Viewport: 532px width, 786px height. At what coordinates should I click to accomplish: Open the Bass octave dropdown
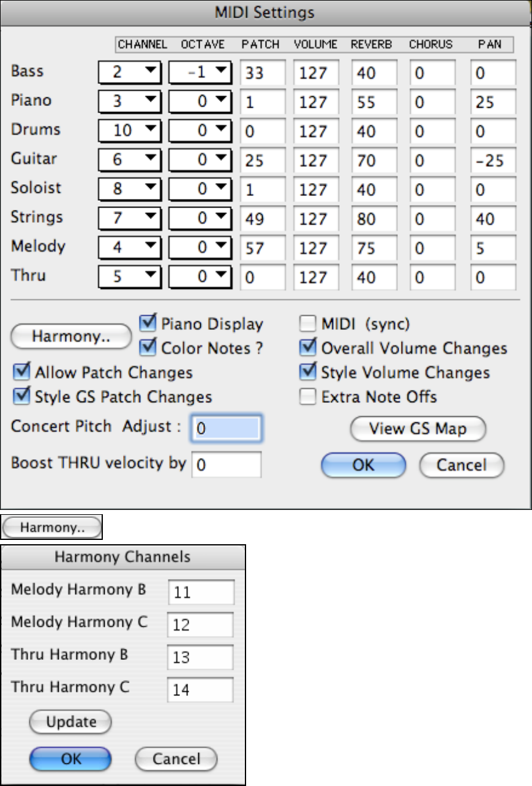point(200,73)
